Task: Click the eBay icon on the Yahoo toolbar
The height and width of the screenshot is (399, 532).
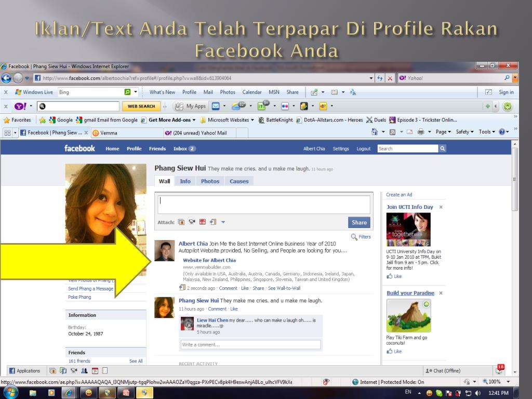Action: 323,106
